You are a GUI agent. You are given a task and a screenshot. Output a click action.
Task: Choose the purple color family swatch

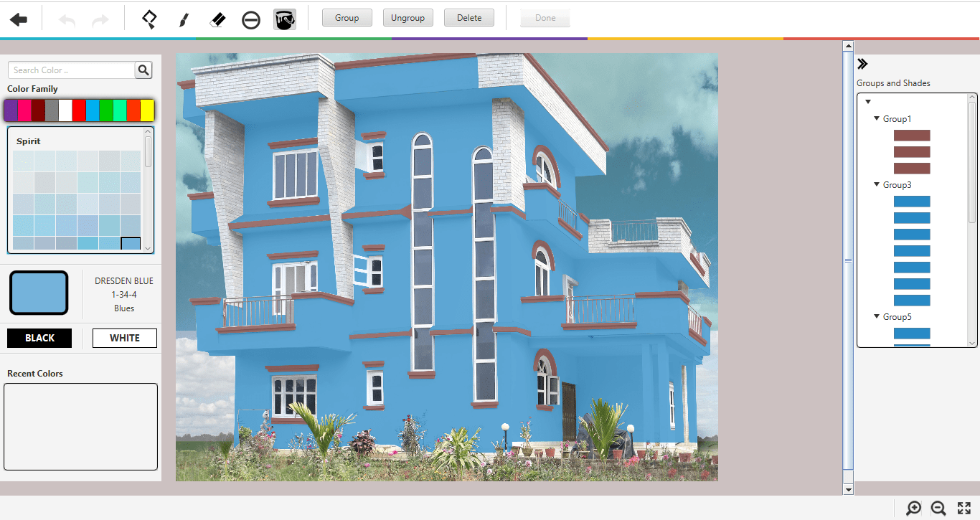(11, 110)
